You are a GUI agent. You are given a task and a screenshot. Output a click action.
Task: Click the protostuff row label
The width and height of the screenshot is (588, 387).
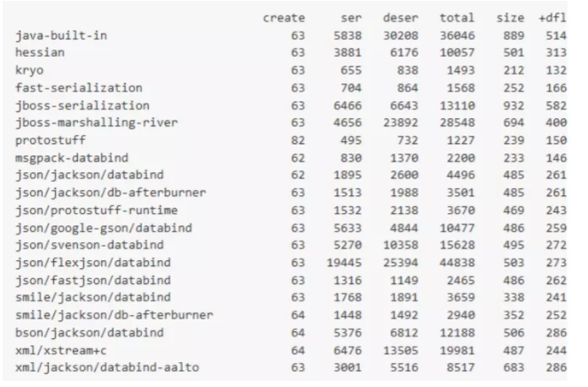pos(51,136)
